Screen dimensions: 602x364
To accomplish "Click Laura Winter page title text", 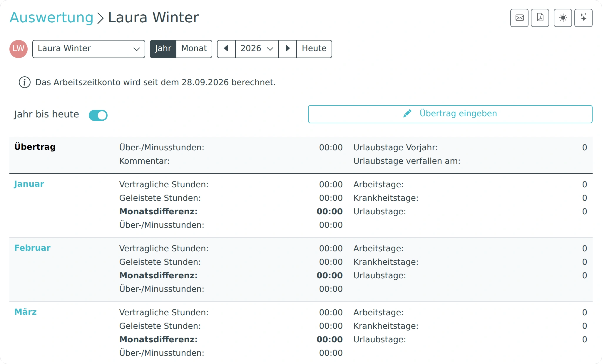I will tap(153, 18).
